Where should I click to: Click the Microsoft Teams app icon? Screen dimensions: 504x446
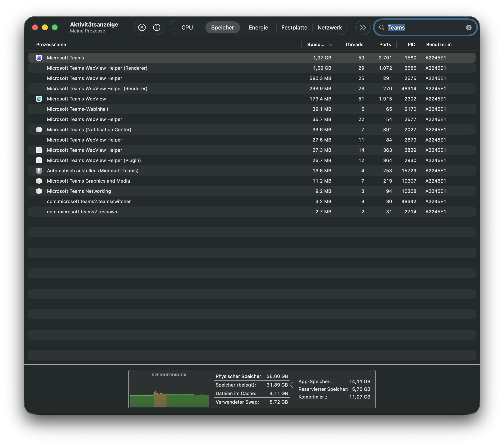pos(39,58)
